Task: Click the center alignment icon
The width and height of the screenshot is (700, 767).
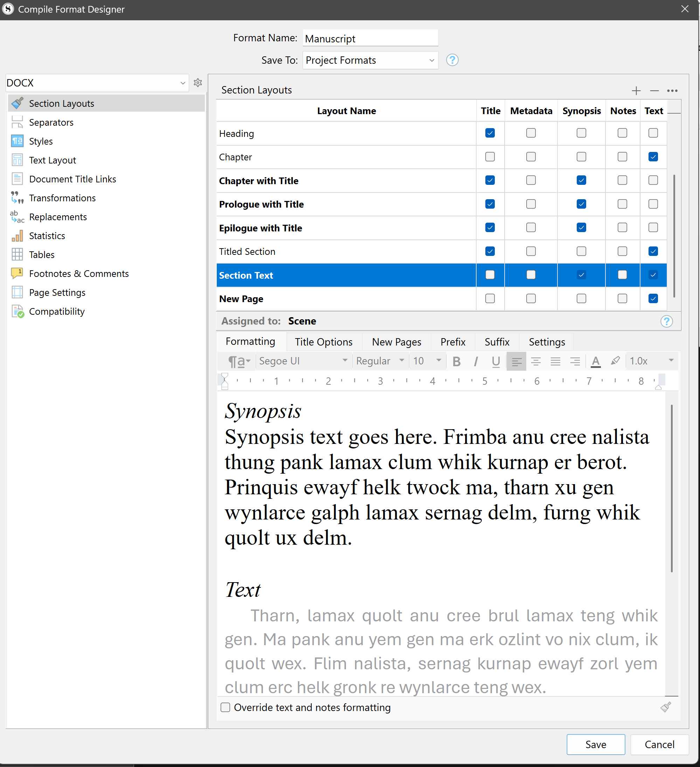Action: point(535,361)
